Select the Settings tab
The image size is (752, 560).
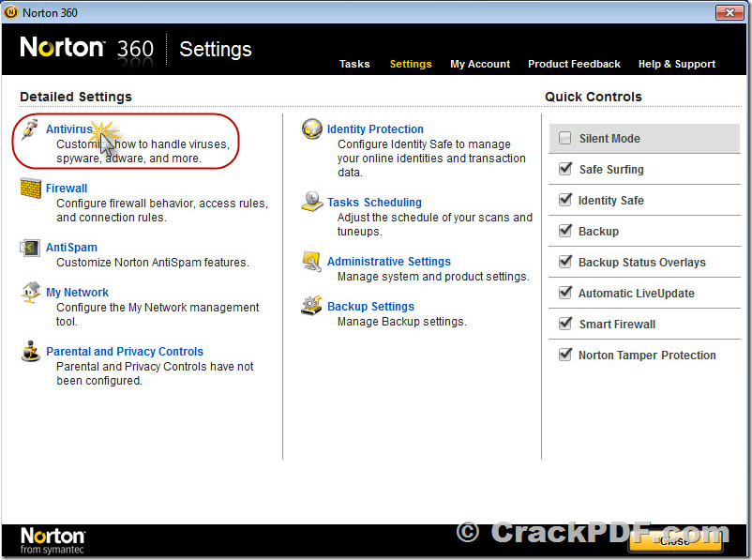pos(411,64)
